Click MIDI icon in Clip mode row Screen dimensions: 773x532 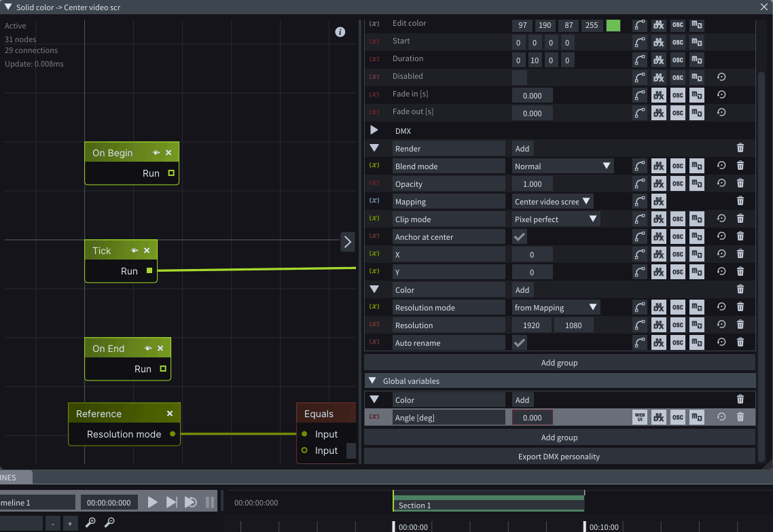696,219
